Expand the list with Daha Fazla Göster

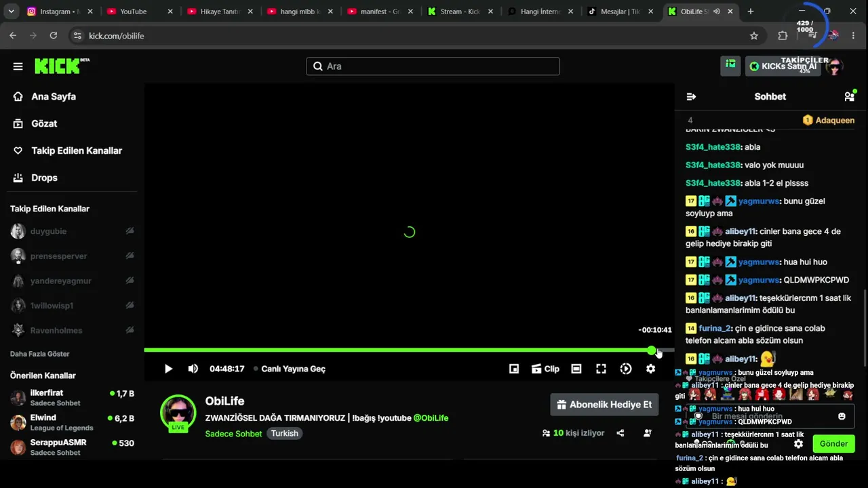point(40,354)
